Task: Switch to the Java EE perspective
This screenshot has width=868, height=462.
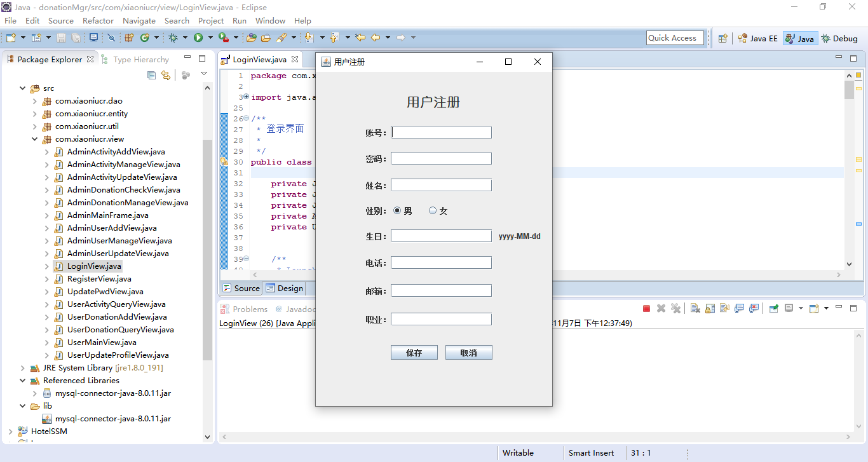Action: point(757,38)
